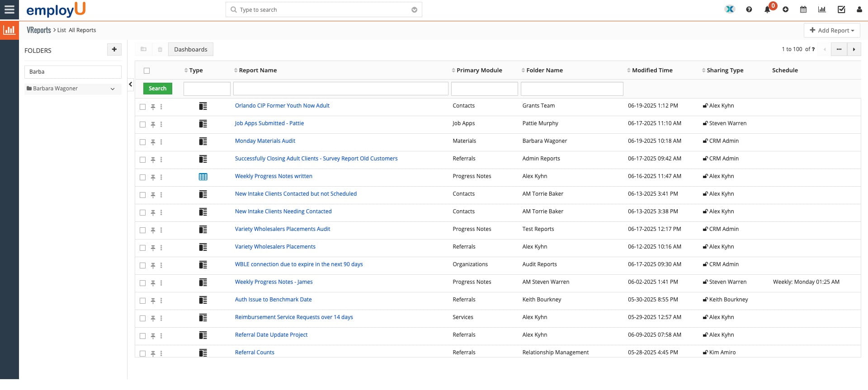This screenshot has width=868, height=390.
Task: Open the tasks checkmark icon
Action: [841, 9]
